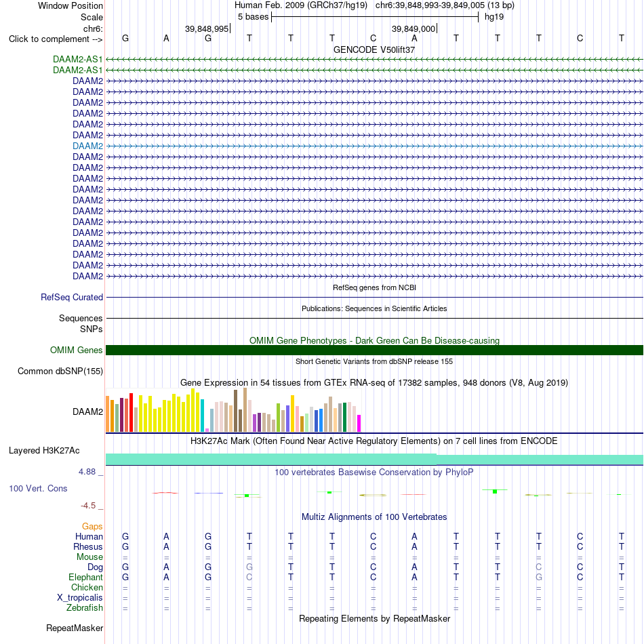Select the light-blue highlighted DAAM2 transcript label
The width and height of the screenshot is (644, 644).
(87, 146)
